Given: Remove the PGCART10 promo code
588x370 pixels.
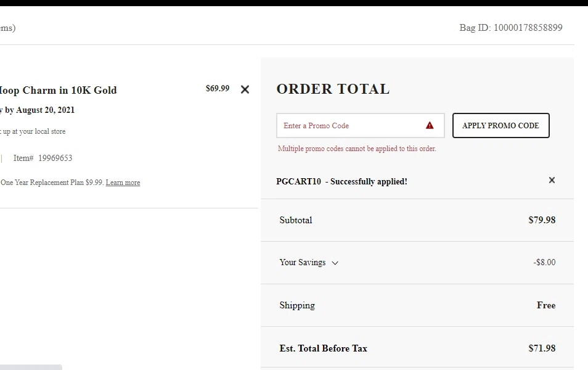Looking at the screenshot, I should 552,180.
